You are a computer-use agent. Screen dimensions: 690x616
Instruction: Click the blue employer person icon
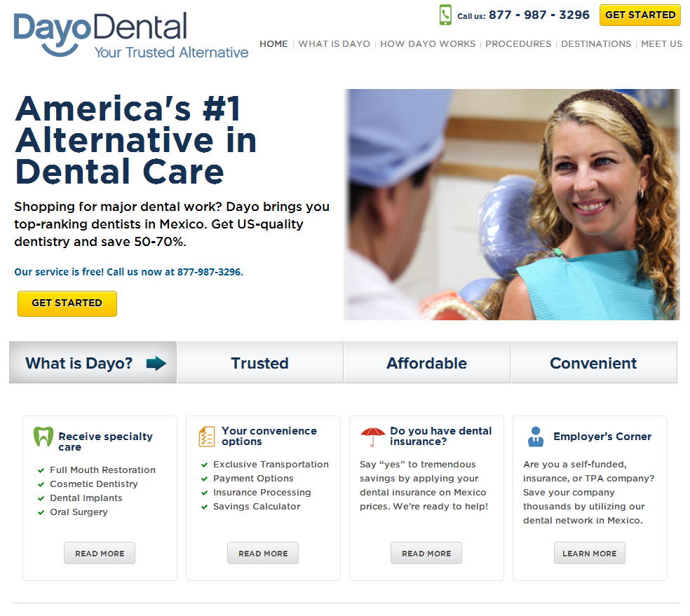coord(536,437)
